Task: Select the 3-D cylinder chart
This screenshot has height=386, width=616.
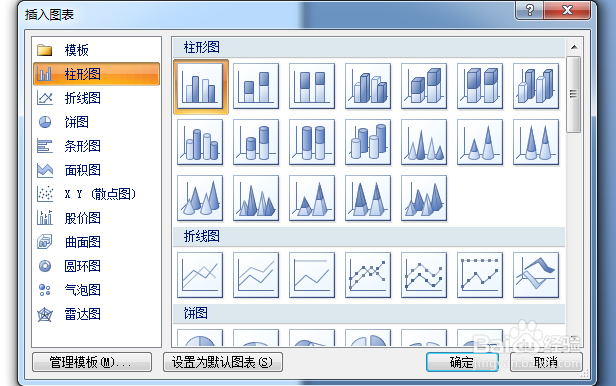Action: pyautogui.click(x=368, y=142)
